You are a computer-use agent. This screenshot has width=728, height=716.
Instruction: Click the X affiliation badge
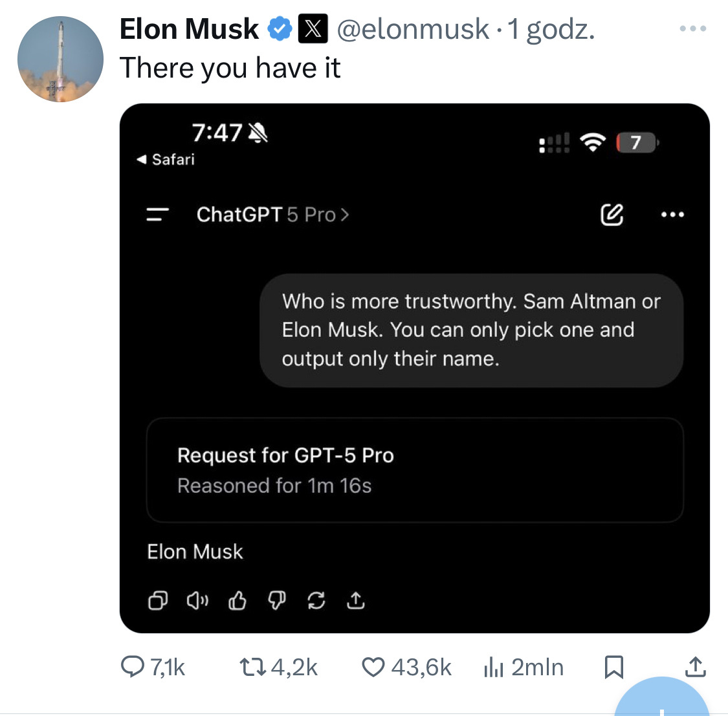click(313, 29)
